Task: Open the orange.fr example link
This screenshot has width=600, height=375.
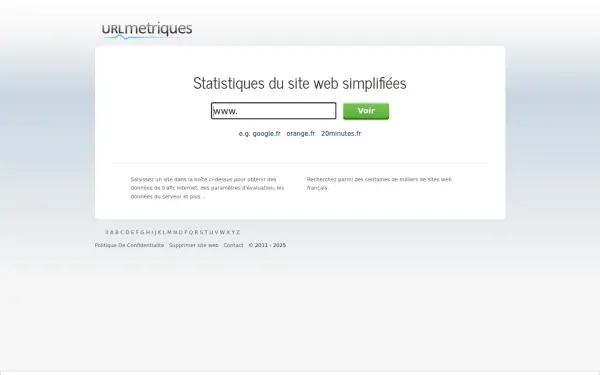Action: [300, 134]
